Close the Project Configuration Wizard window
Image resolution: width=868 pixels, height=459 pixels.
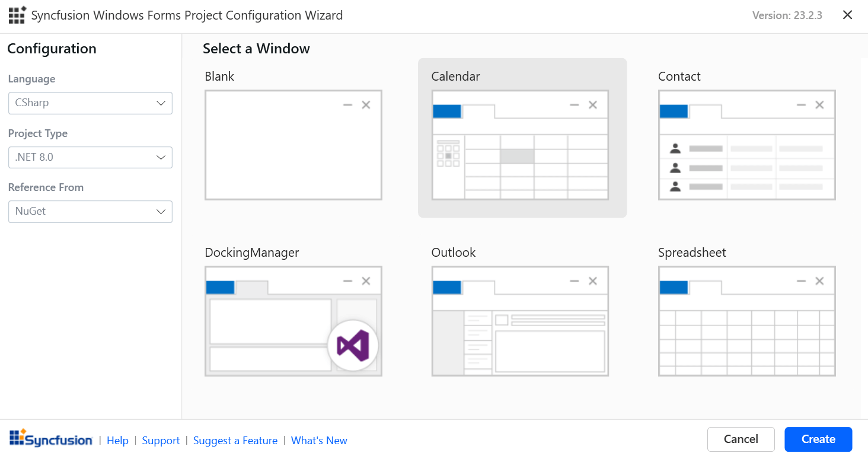(x=848, y=15)
